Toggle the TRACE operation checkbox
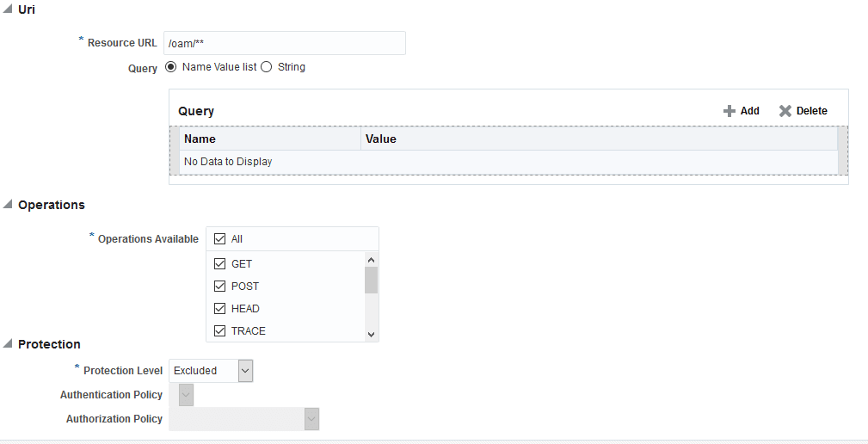 (x=219, y=330)
